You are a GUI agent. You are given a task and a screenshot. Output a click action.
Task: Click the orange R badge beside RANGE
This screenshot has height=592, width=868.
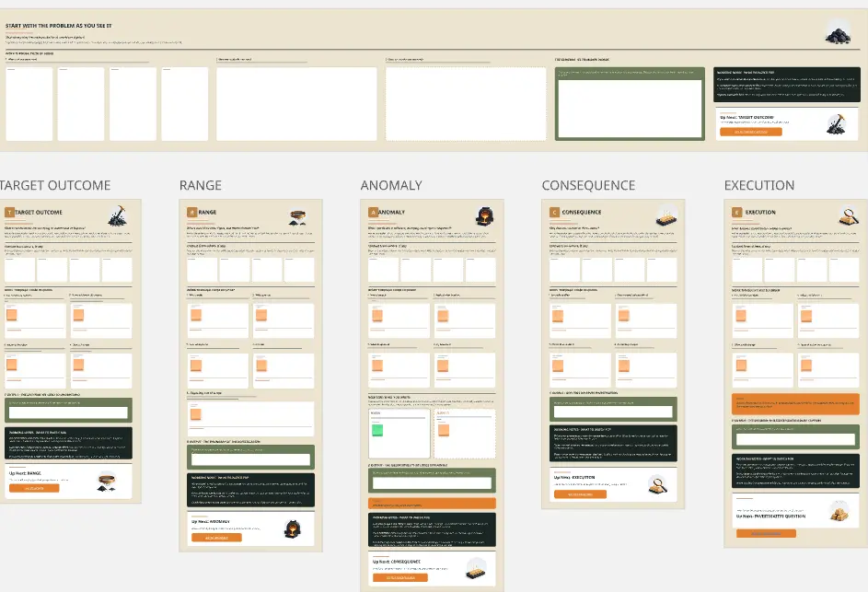pos(192,212)
